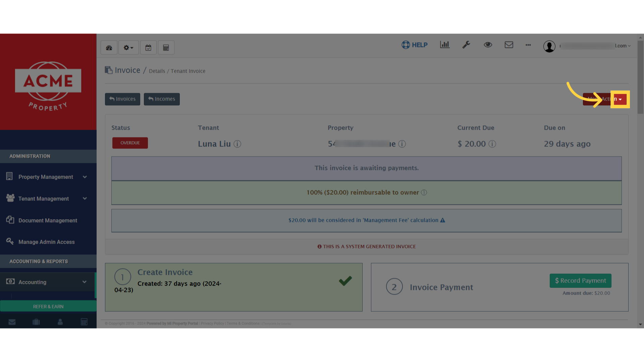The height and width of the screenshot is (362, 644).
Task: Open messages with the envelope icon
Action: pyautogui.click(x=509, y=45)
